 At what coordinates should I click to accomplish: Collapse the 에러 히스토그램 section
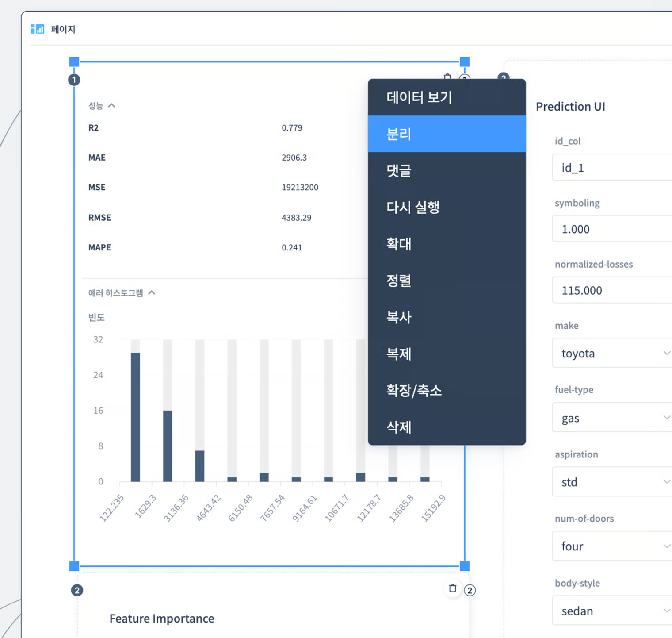pyautogui.click(x=152, y=292)
